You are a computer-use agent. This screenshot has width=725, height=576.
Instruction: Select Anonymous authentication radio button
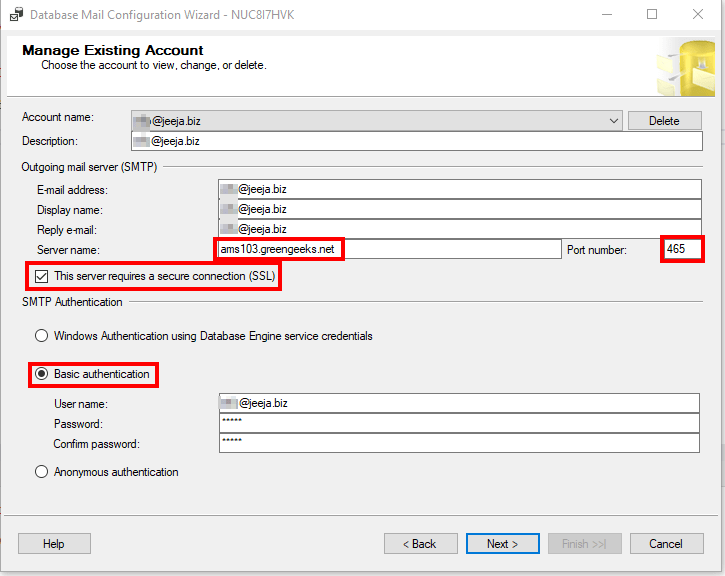[42, 472]
